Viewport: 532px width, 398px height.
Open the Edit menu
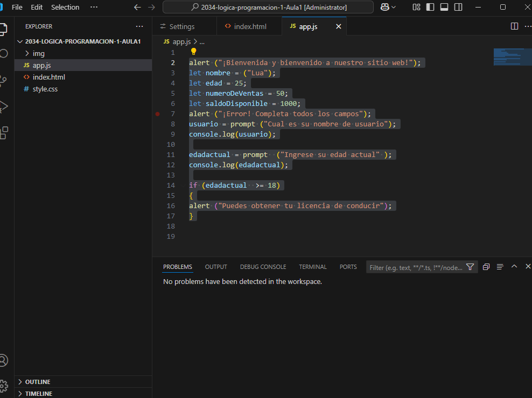pos(37,7)
